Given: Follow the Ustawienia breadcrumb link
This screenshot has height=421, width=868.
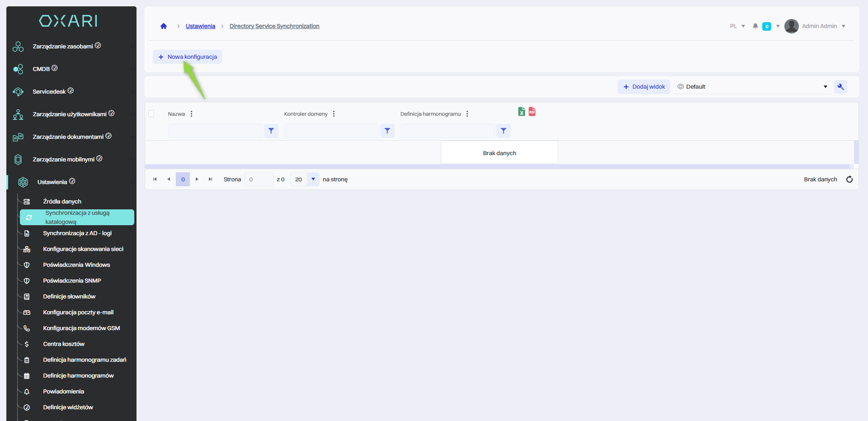Looking at the screenshot, I should [x=200, y=26].
